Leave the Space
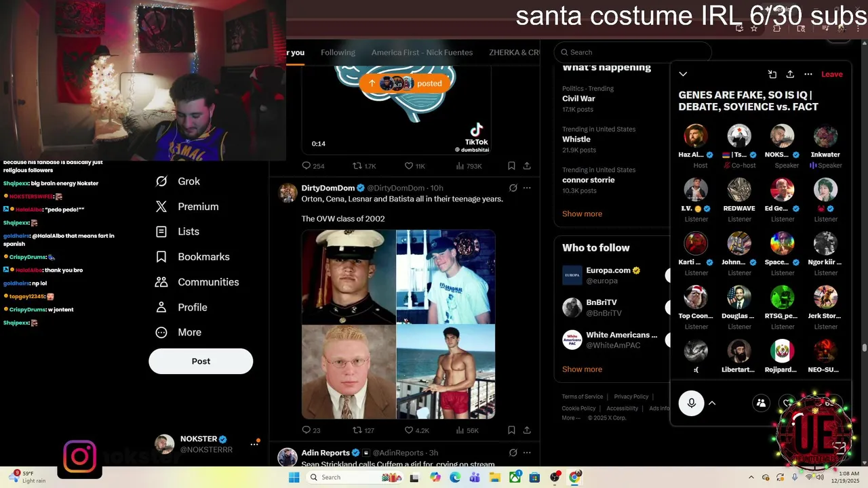The width and height of the screenshot is (868, 488). coord(832,75)
